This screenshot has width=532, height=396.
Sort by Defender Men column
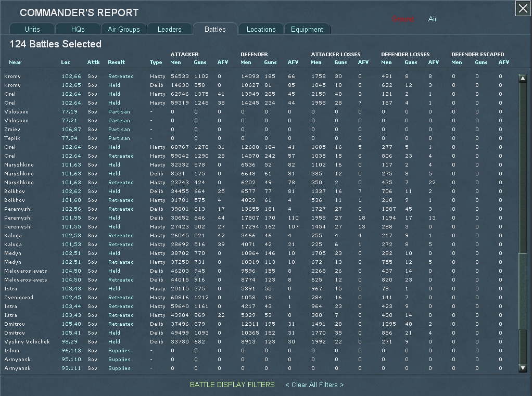tap(246, 62)
